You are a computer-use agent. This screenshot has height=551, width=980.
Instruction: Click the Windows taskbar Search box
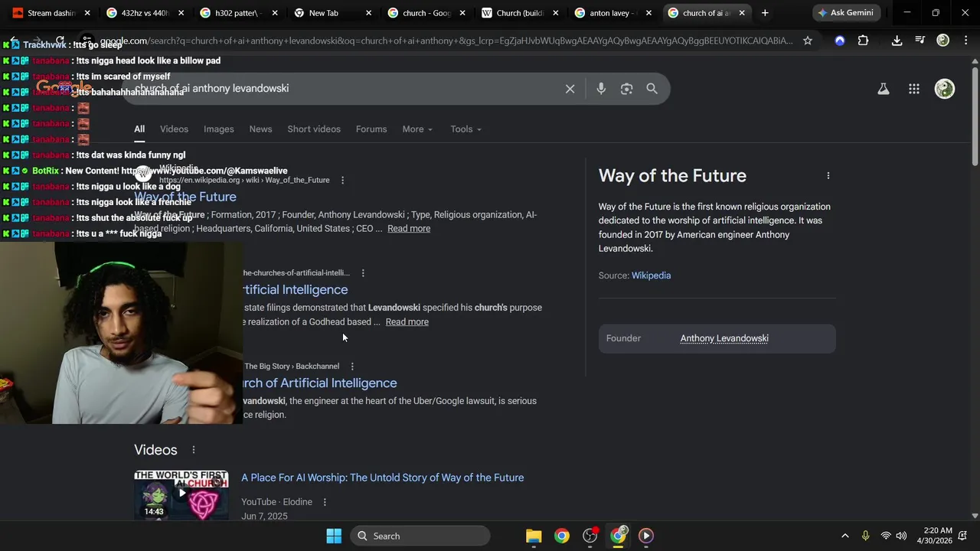pos(420,536)
